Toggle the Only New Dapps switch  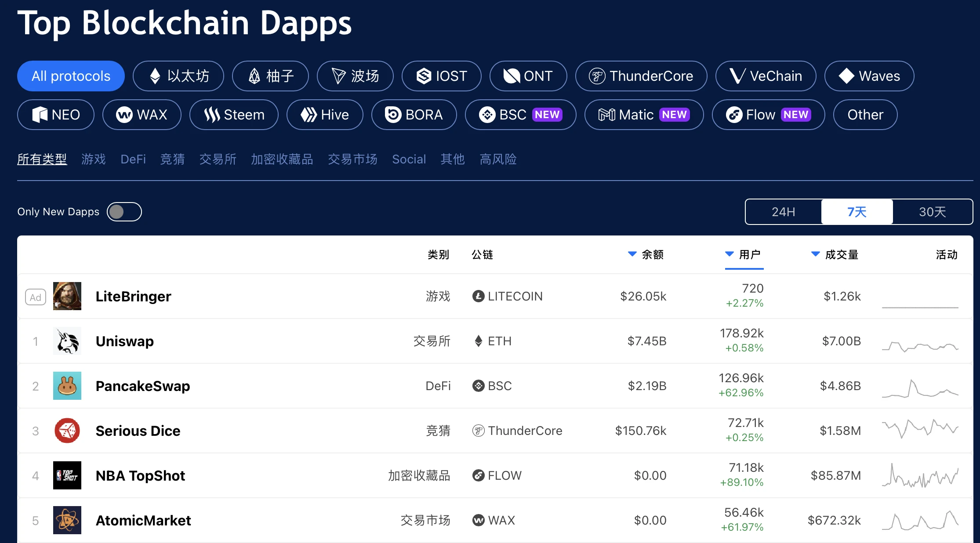(124, 212)
